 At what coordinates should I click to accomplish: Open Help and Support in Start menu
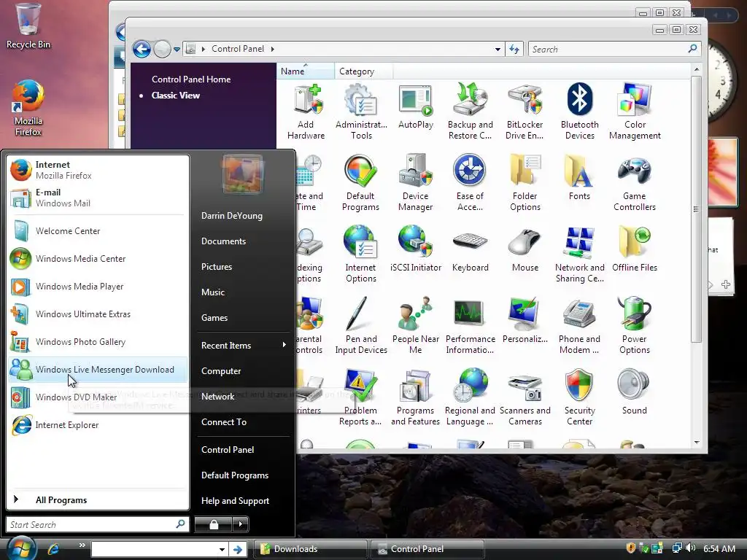point(235,500)
